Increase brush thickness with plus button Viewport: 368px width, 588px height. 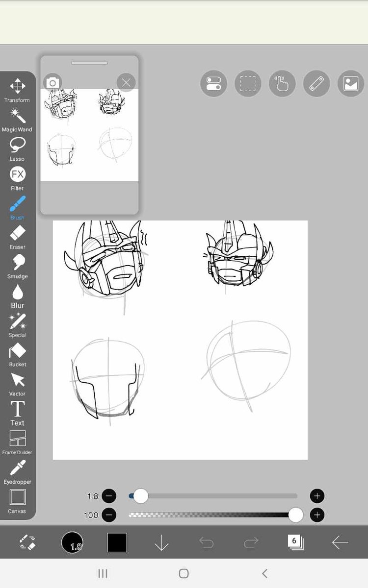tap(317, 496)
